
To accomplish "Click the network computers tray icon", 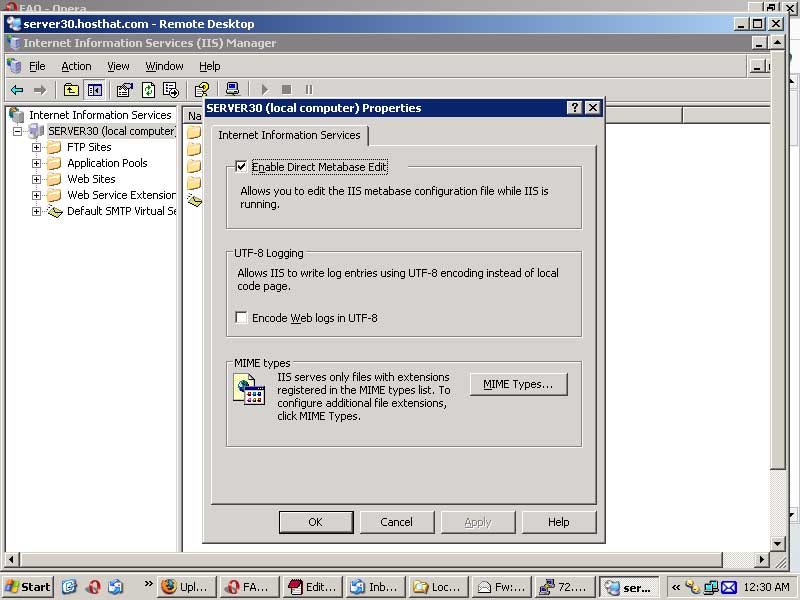I will (711, 587).
